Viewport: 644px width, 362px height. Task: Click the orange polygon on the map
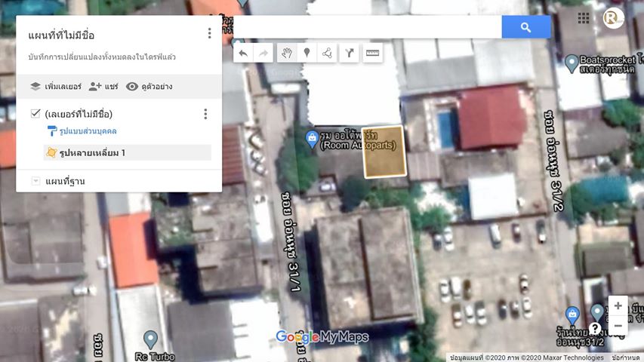384,152
